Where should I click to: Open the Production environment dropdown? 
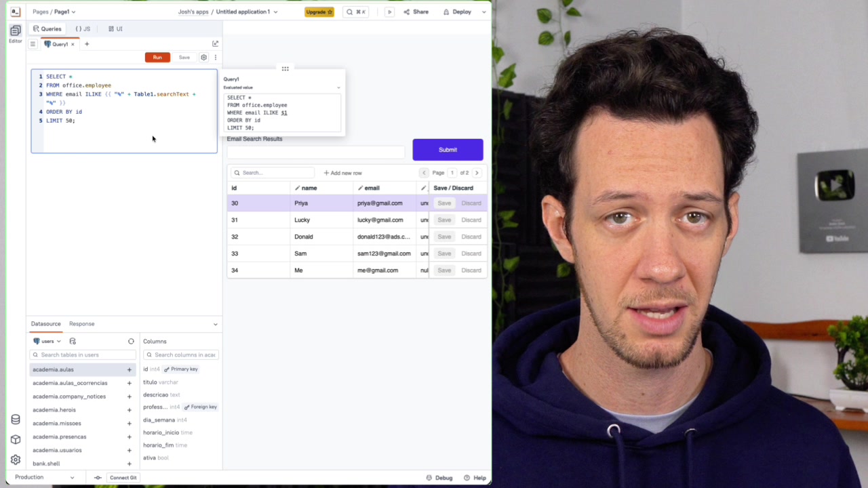pos(46,477)
